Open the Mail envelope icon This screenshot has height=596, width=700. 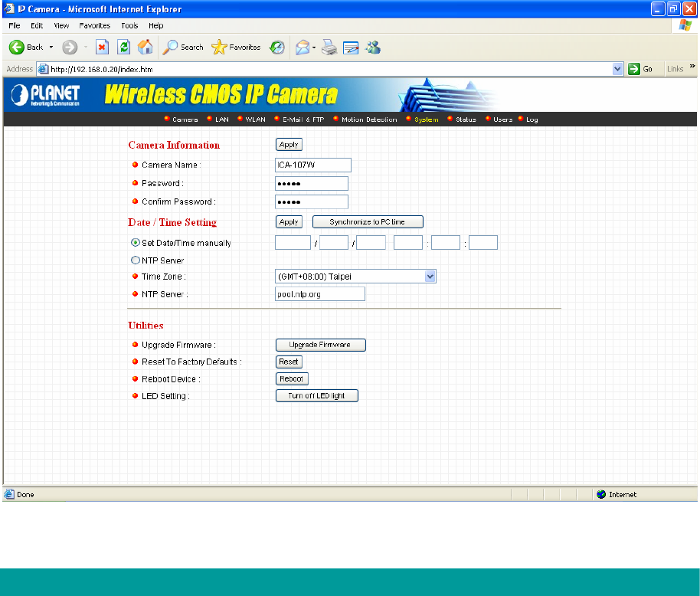[303, 47]
